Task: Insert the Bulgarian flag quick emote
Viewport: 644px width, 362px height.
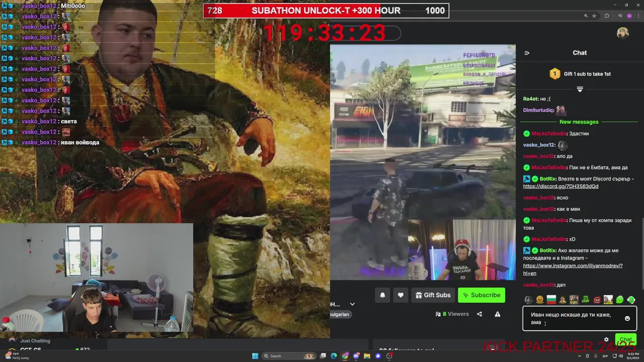Action: pos(551,300)
